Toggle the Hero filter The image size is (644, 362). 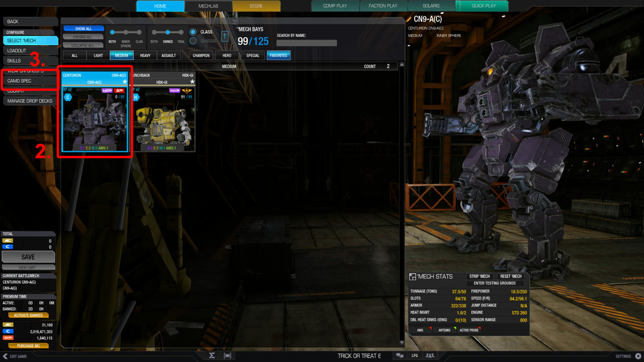227,55
